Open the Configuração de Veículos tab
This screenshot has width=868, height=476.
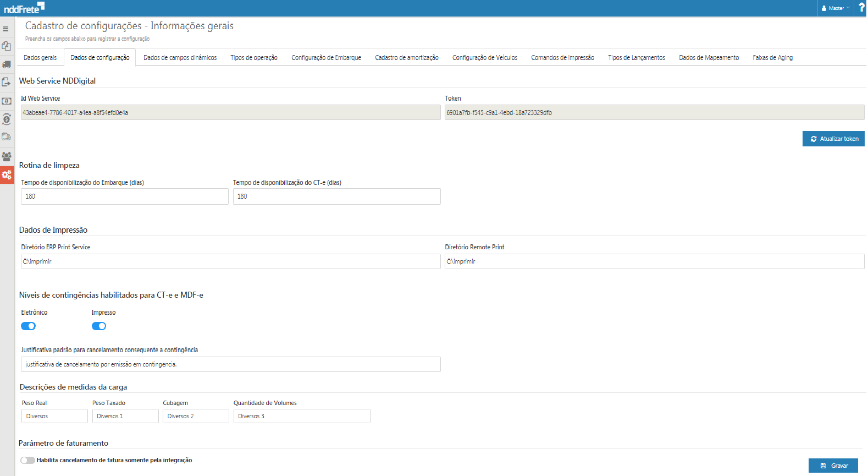pyautogui.click(x=484, y=58)
